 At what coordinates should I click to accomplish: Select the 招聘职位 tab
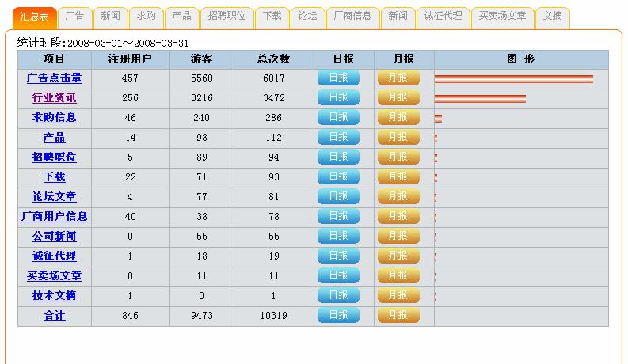(226, 16)
